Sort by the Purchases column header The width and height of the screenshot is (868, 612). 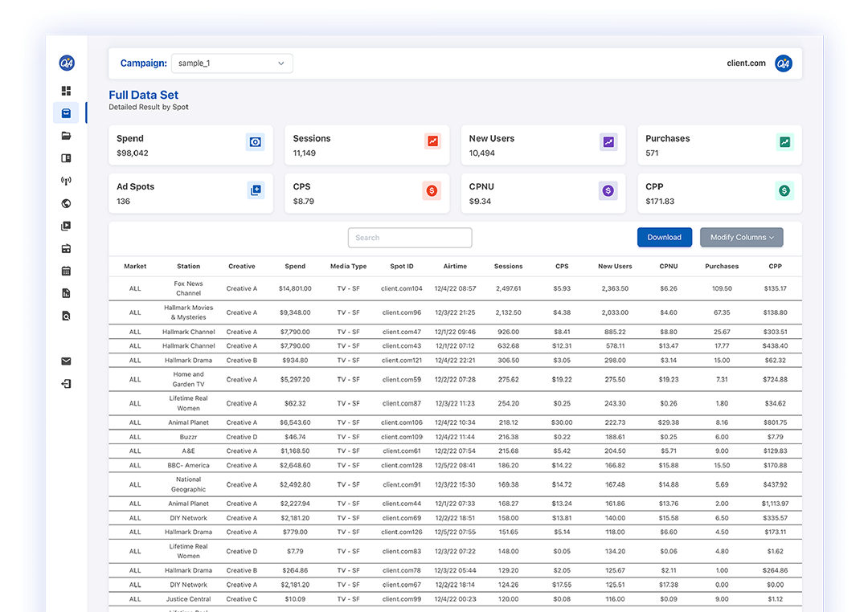pos(722,266)
